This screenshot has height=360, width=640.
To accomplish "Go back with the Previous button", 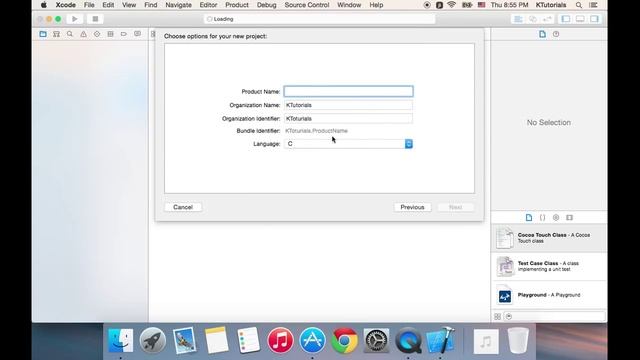I will (x=412, y=207).
